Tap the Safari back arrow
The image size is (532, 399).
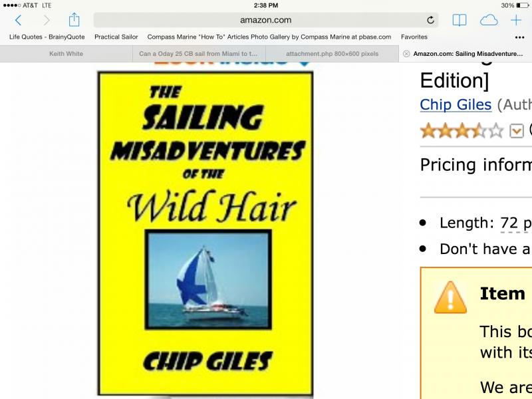[19, 21]
